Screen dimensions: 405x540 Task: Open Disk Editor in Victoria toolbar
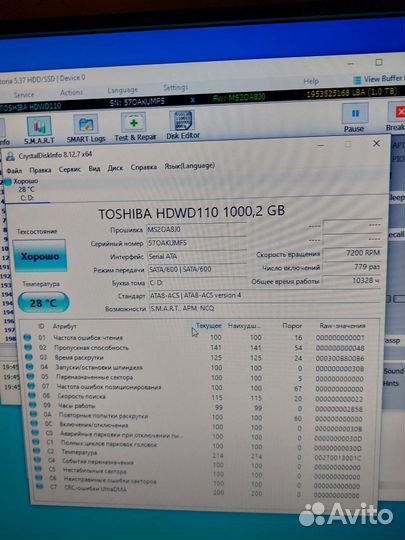(x=183, y=125)
